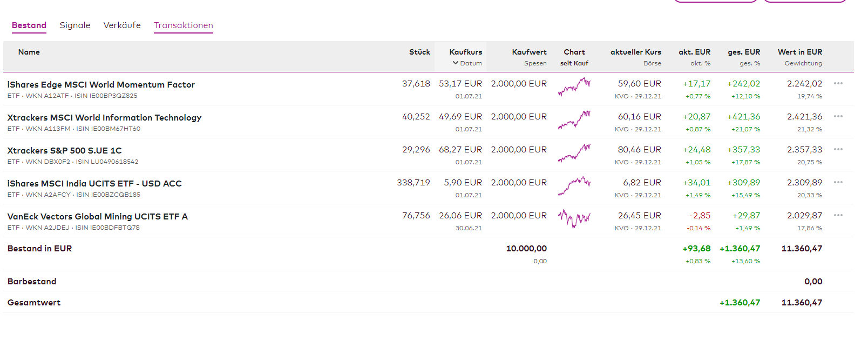Open the Transaktionen tab
This screenshot has height=340, width=868.
(x=184, y=25)
